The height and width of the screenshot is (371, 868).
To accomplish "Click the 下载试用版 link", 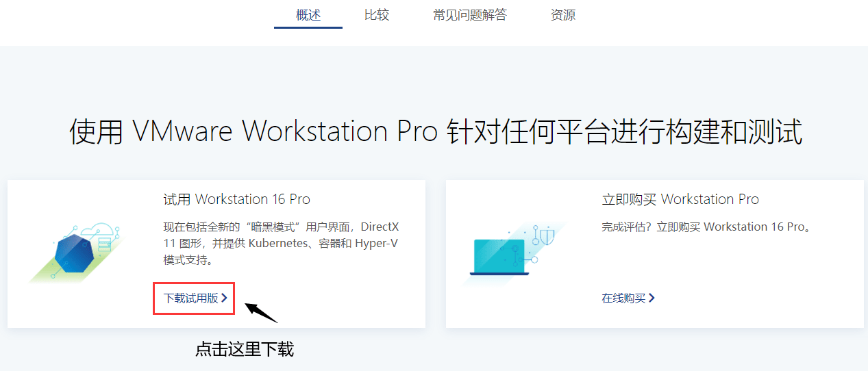I will (195, 298).
